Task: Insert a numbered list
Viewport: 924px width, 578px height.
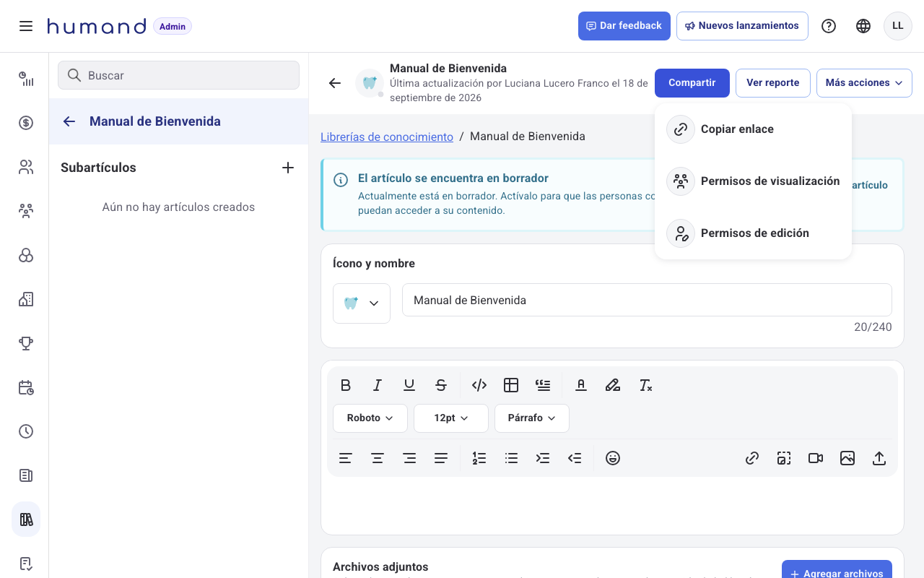Action: click(x=479, y=458)
